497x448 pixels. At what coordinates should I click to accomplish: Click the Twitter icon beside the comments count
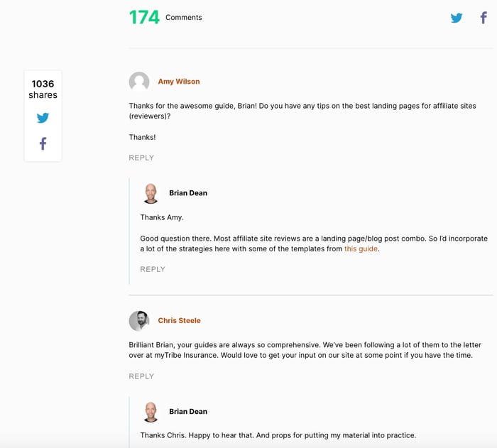(457, 18)
